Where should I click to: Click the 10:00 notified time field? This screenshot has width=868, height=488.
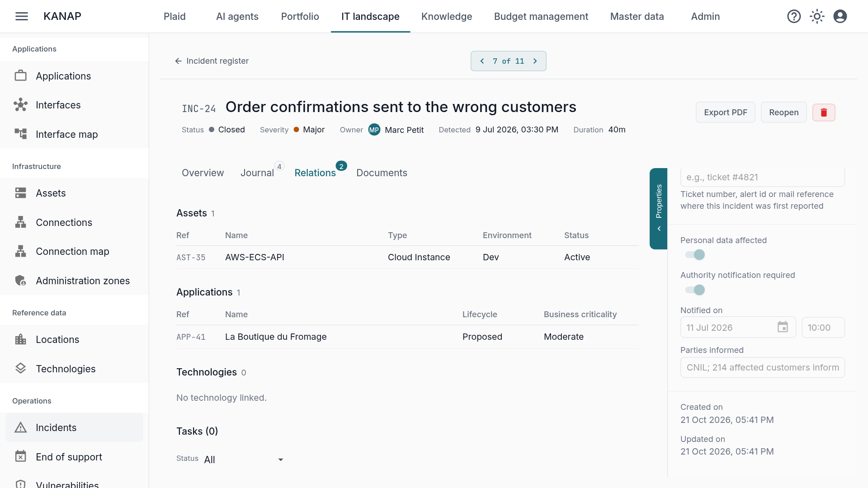pos(823,328)
